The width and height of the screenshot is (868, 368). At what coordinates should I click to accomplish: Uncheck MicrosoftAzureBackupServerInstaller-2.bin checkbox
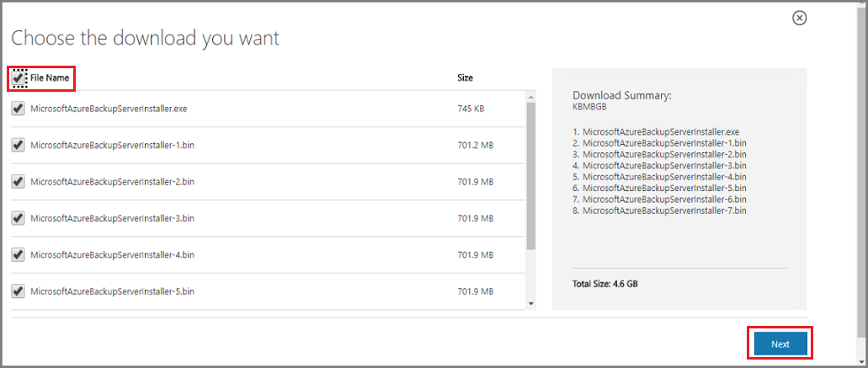[19, 182]
